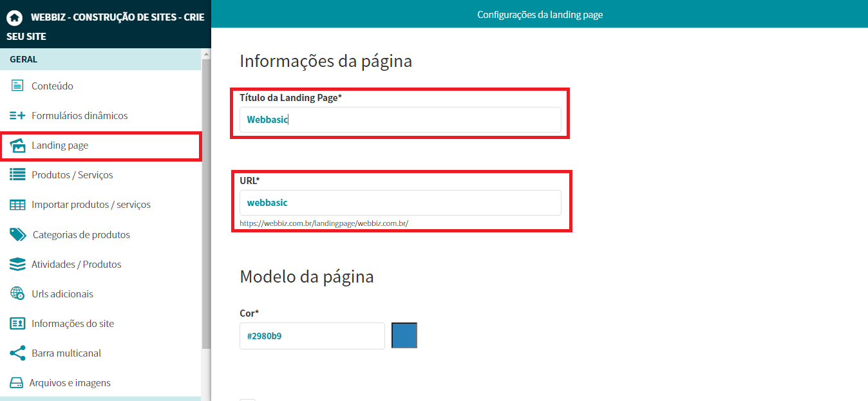Click the Barra multicanal share icon
Screen dimensions: 868x401
coord(17,353)
